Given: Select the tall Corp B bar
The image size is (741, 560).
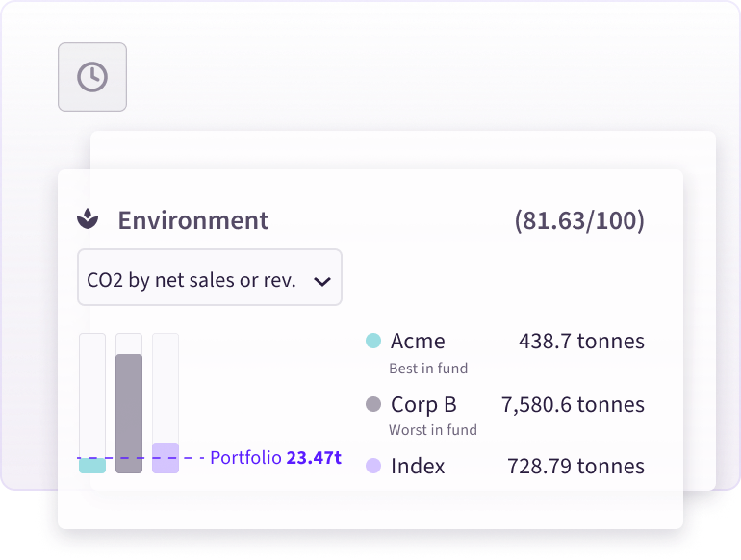Looking at the screenshot, I should tap(129, 413).
